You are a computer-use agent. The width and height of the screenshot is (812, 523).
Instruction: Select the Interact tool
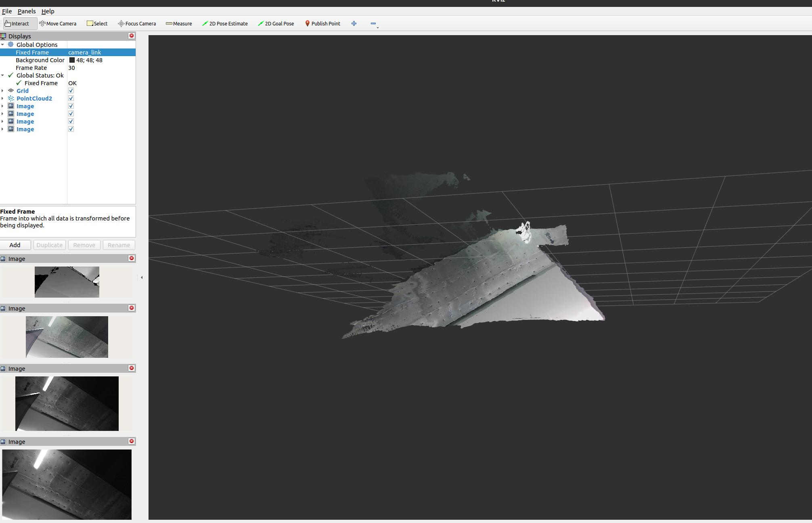pos(19,23)
